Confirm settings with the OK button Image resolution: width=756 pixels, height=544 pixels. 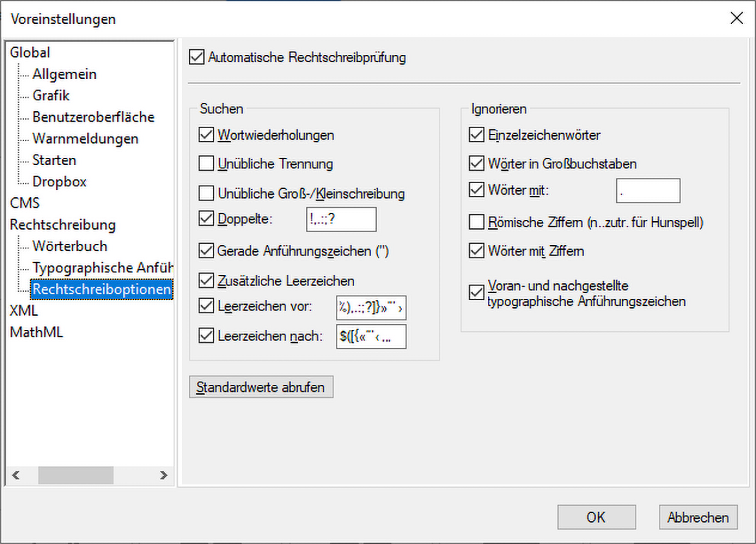[x=595, y=517]
